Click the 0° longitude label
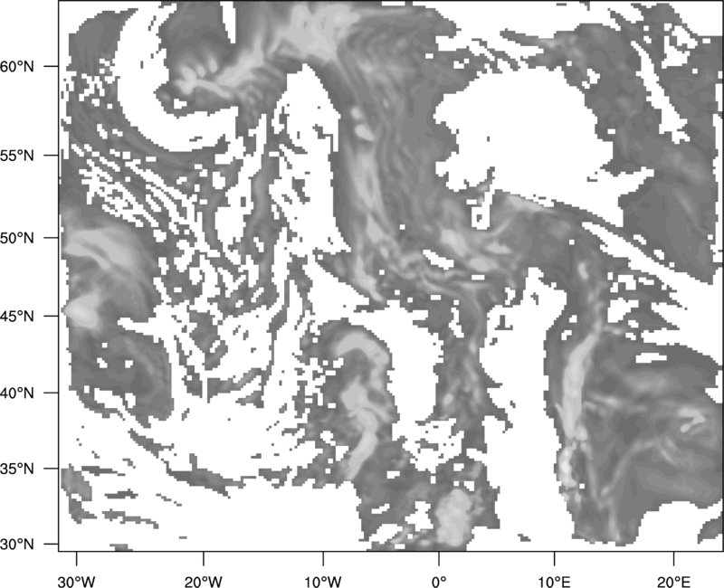The width and height of the screenshot is (724, 588). coord(439,582)
